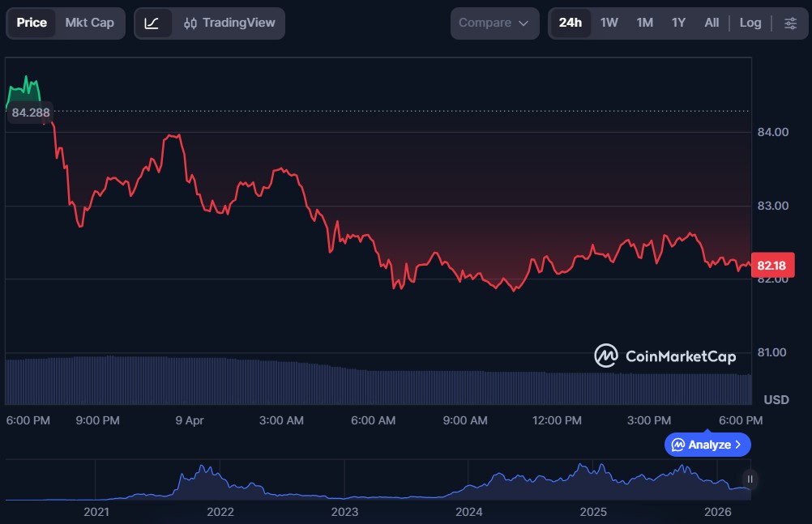Click the 84.288 opening price label

click(x=31, y=113)
